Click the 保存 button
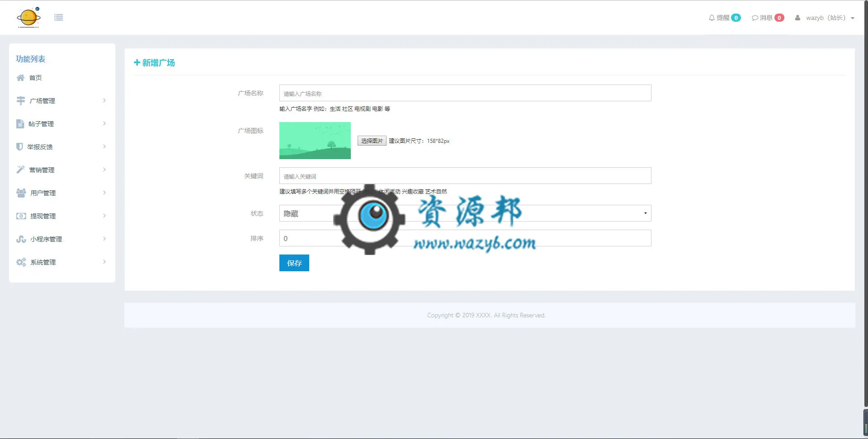 tap(294, 263)
